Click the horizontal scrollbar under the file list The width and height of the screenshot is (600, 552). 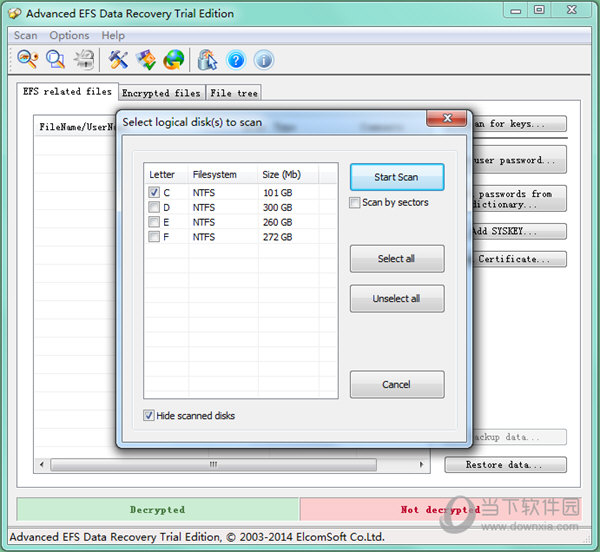point(212,465)
